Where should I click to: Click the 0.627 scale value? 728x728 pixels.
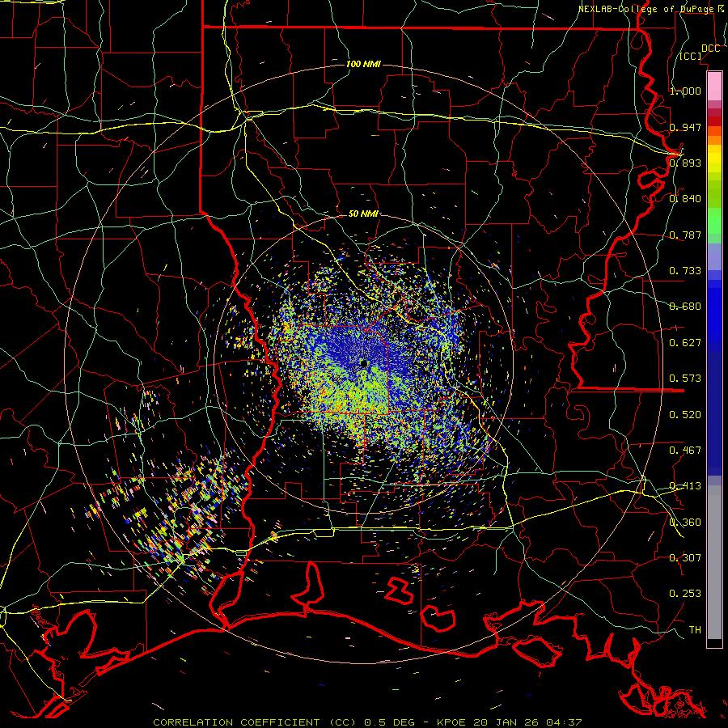point(686,343)
